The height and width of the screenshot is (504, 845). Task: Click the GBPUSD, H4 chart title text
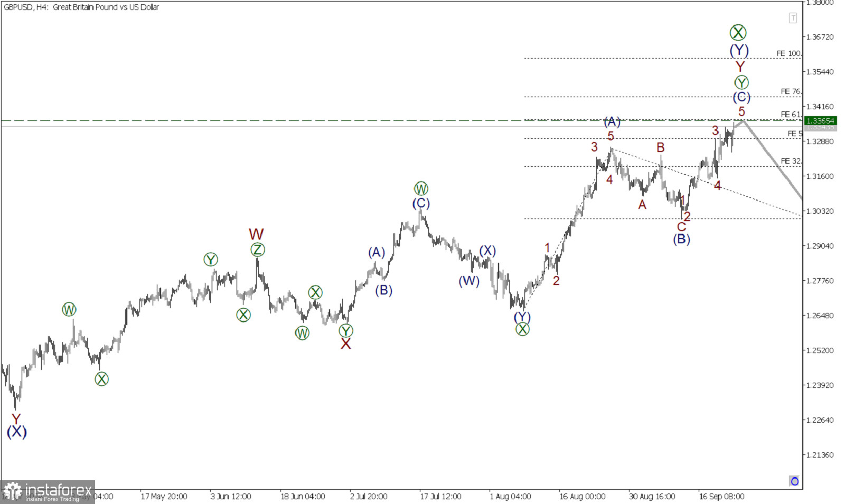point(81,7)
